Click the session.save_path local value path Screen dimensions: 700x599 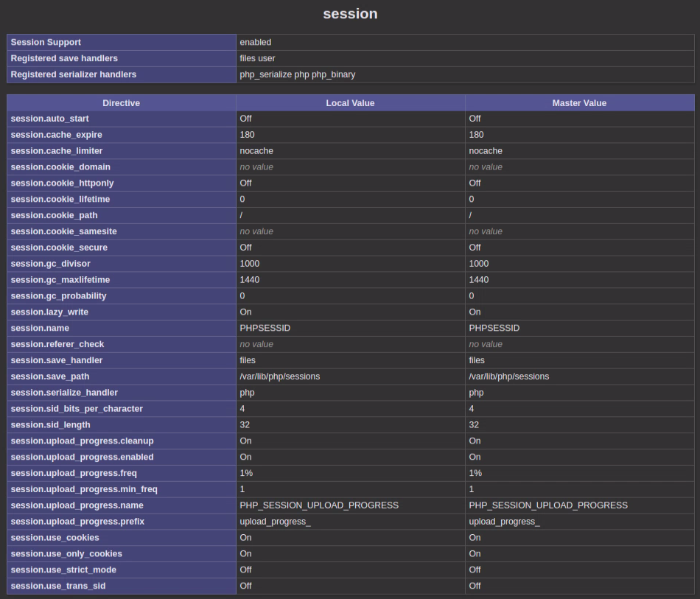(279, 376)
